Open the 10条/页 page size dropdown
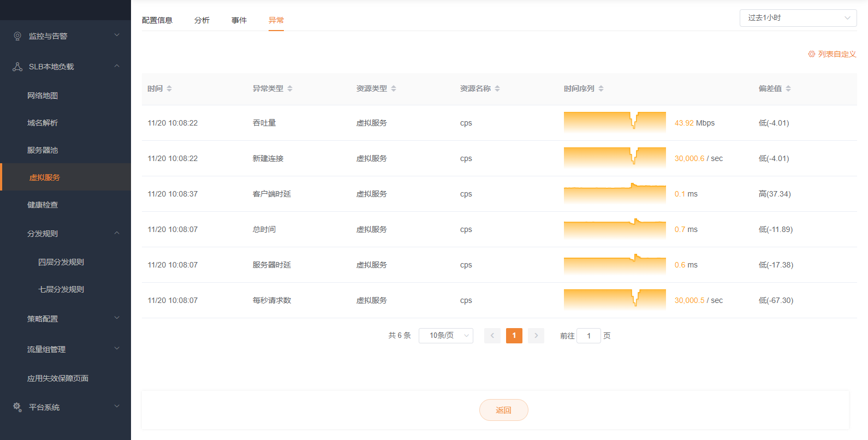 [445, 336]
